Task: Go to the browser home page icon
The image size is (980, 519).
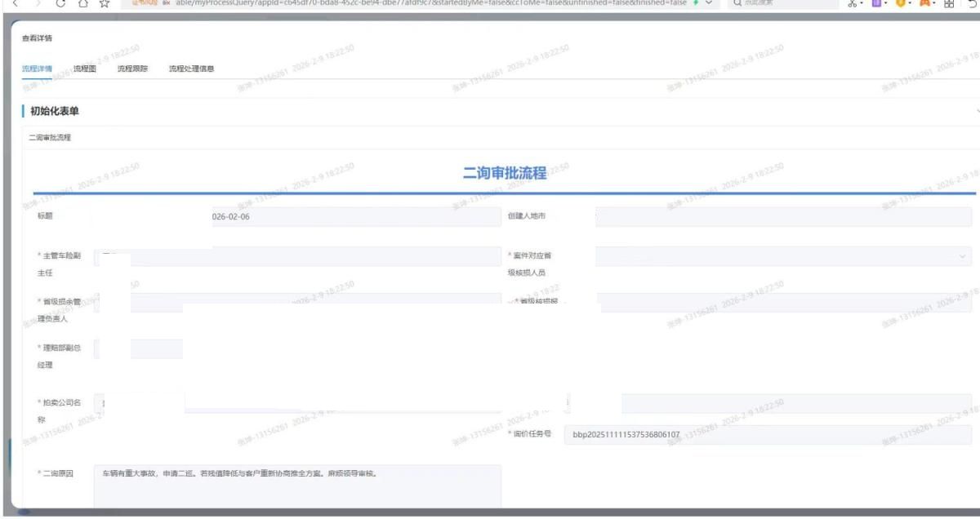Action: click(x=82, y=4)
